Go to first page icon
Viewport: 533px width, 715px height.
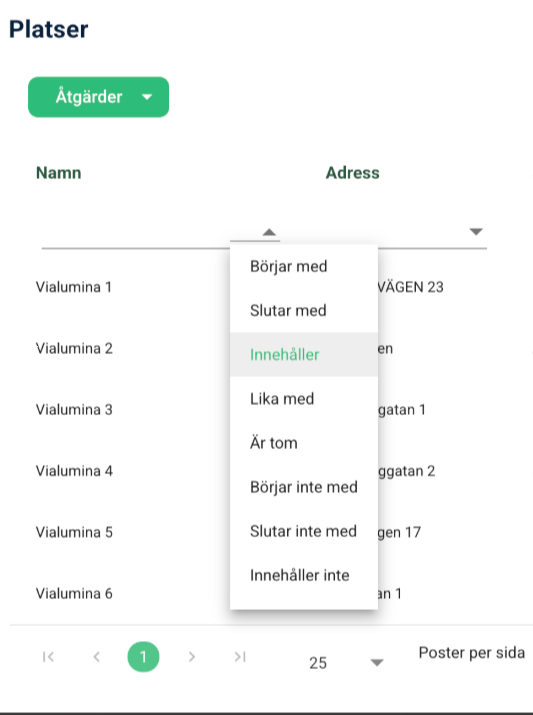coord(48,657)
